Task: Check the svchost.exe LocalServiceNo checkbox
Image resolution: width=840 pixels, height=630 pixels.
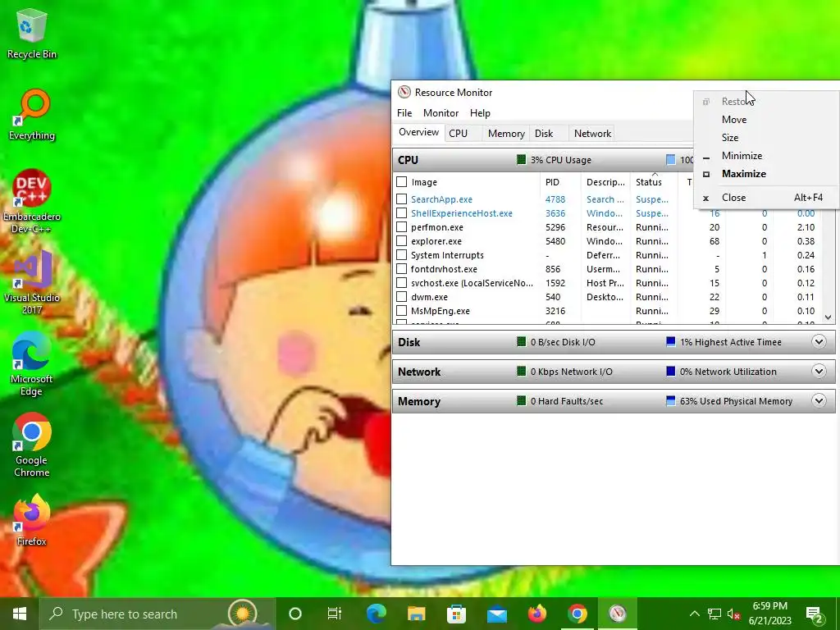Action: (x=401, y=283)
